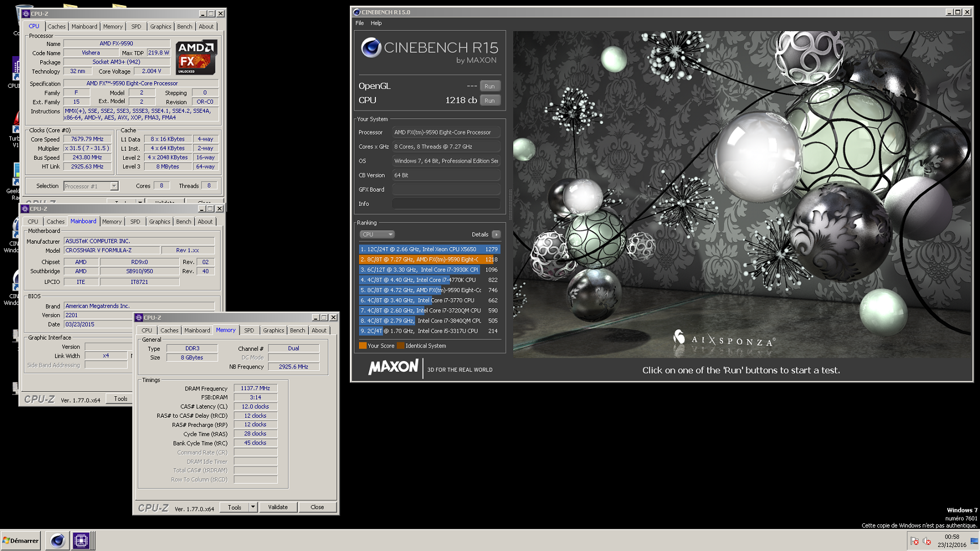Click Tools button in Memory CPU-Z window

point(234,507)
